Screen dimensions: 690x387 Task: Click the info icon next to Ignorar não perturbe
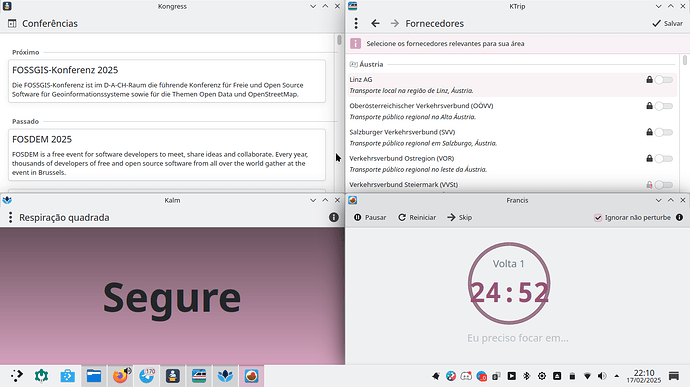679,217
